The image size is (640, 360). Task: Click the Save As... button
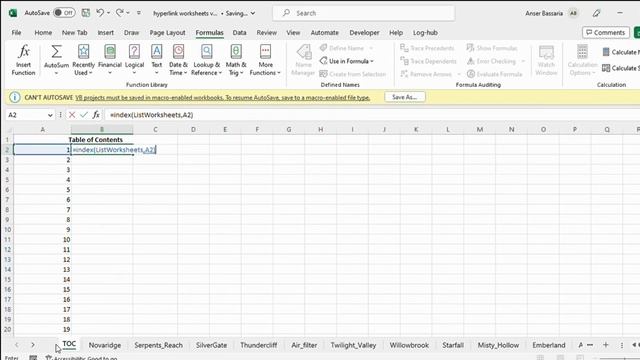pyautogui.click(x=404, y=97)
